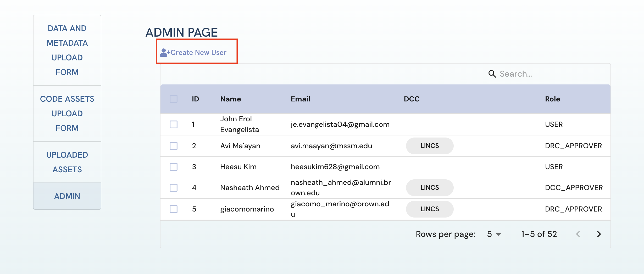Screen dimensions: 644x274
Task: Click the magnifying glass search icon
Action: click(492, 74)
